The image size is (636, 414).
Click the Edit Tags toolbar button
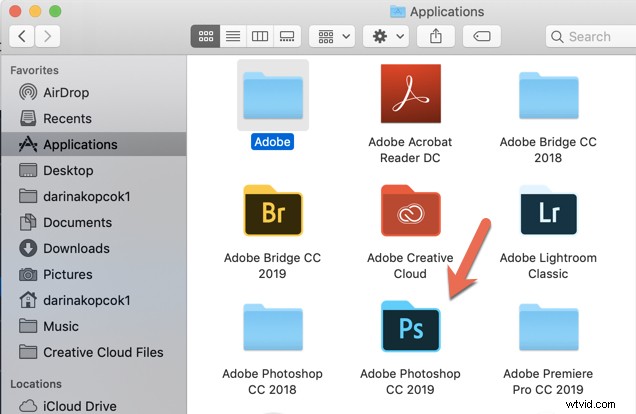[481, 36]
